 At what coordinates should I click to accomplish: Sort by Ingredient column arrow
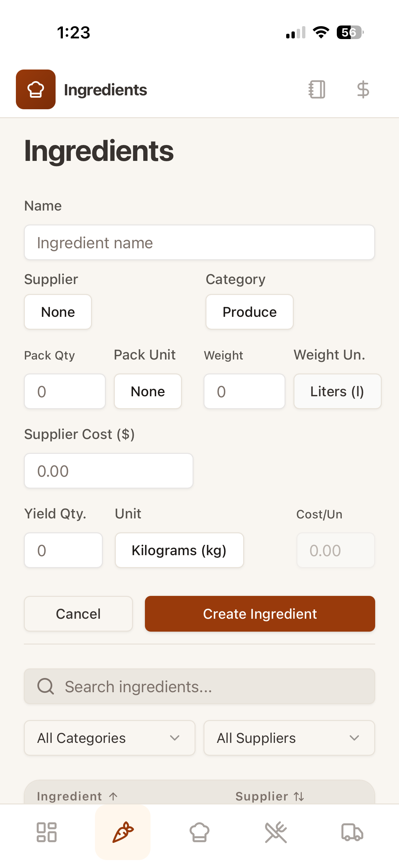pos(113,796)
